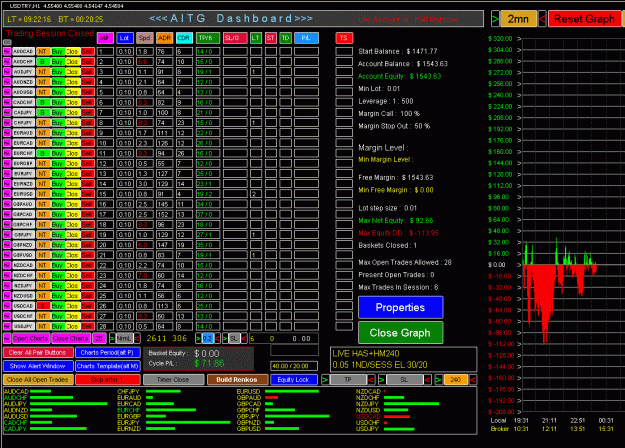The height and width of the screenshot is (448, 625).
Task: Toggle the B status button for AUDCHF
Action: pos(42,62)
